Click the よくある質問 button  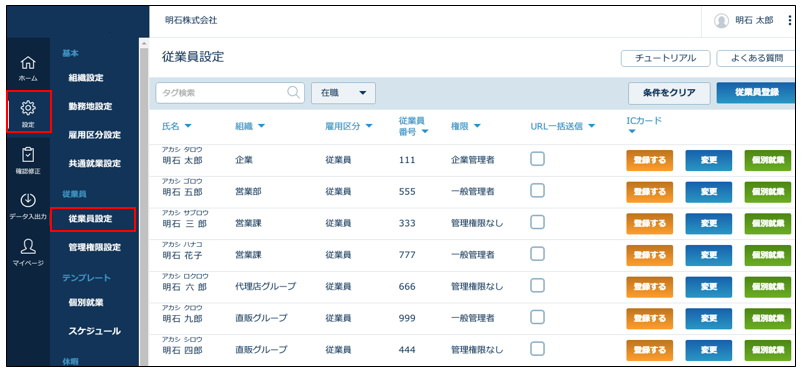coord(756,58)
